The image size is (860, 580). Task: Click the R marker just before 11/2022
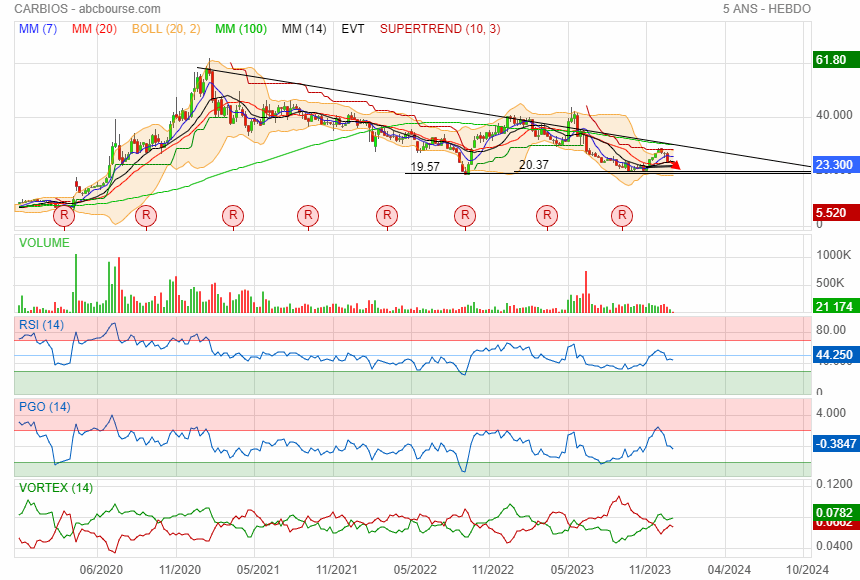465,215
